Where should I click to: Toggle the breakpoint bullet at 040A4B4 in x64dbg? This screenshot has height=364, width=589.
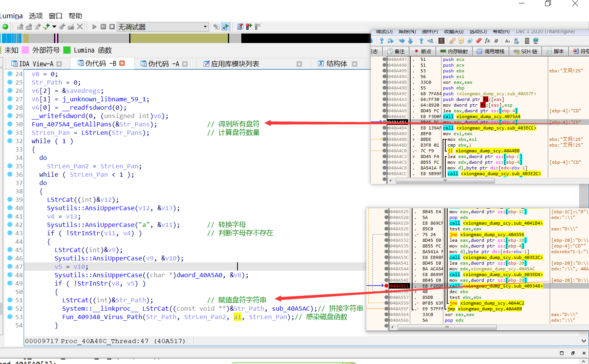tap(384, 128)
